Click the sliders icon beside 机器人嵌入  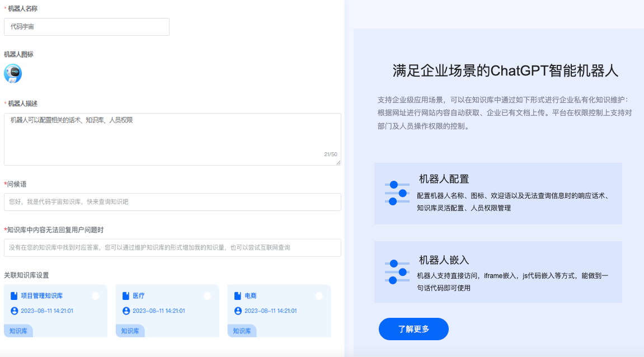[x=397, y=272]
